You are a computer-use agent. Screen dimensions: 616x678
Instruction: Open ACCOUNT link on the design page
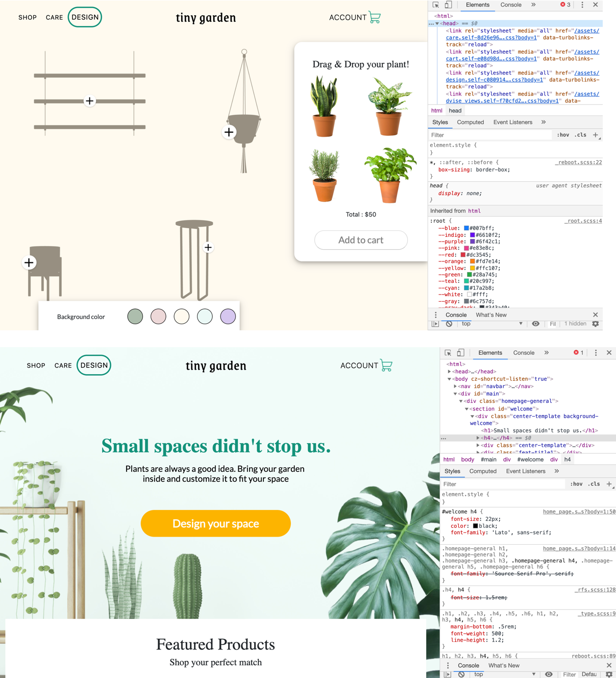[x=348, y=17]
